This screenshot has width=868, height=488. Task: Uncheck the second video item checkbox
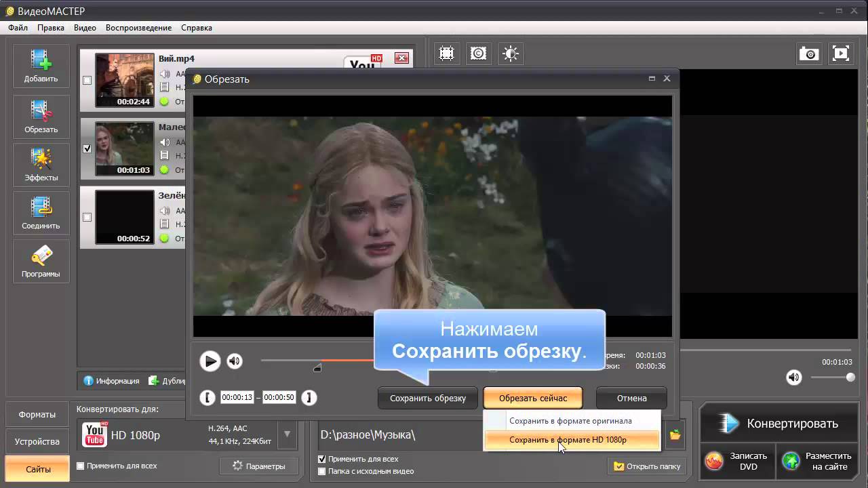[87, 148]
